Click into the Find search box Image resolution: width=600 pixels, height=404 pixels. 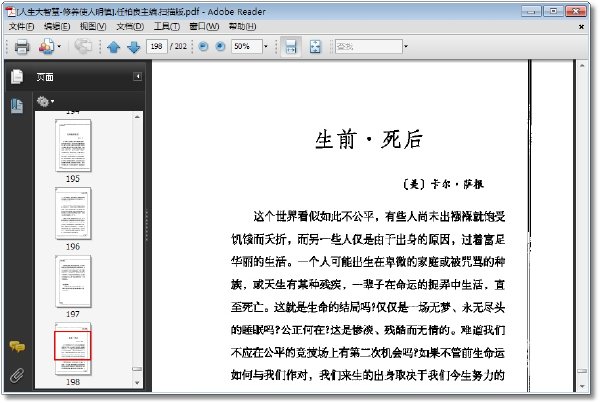pyautogui.click(x=368, y=47)
